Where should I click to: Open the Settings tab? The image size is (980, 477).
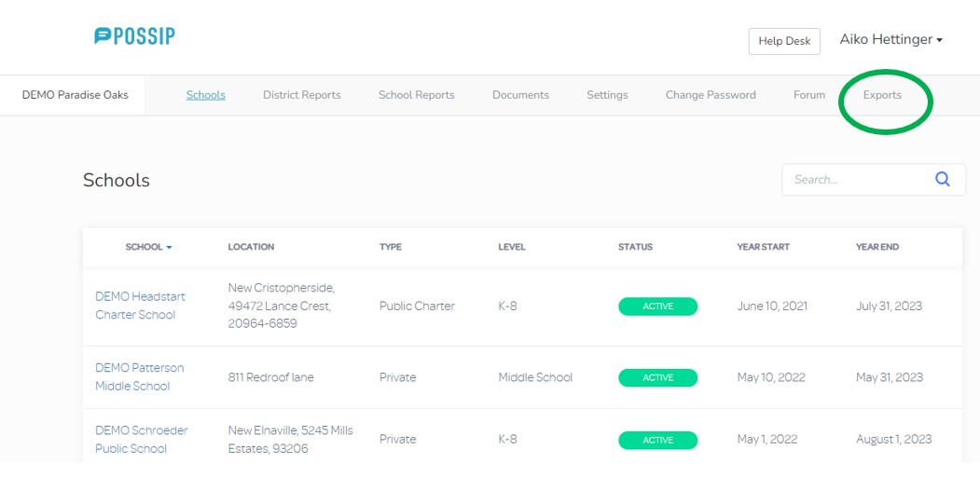[x=607, y=95]
